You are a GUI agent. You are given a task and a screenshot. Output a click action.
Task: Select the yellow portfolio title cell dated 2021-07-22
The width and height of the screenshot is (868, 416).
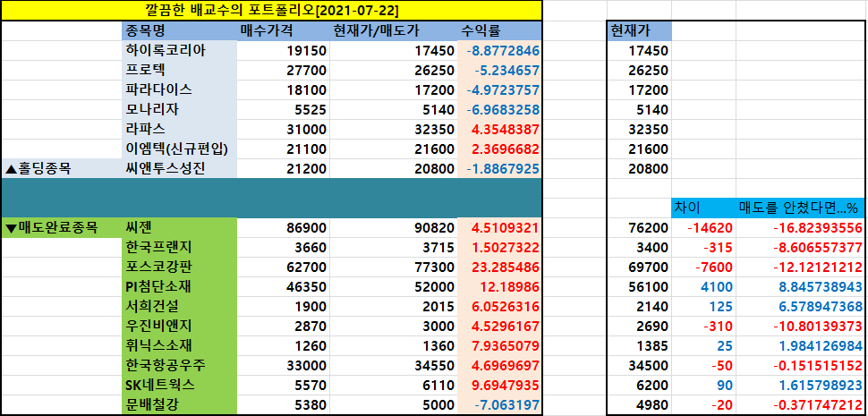point(271,11)
